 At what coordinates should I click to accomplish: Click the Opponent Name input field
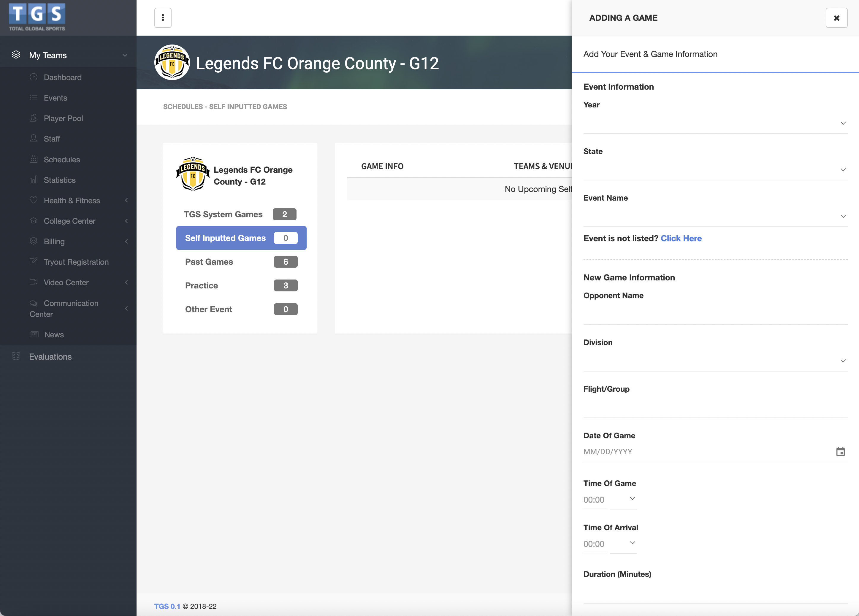coord(715,315)
